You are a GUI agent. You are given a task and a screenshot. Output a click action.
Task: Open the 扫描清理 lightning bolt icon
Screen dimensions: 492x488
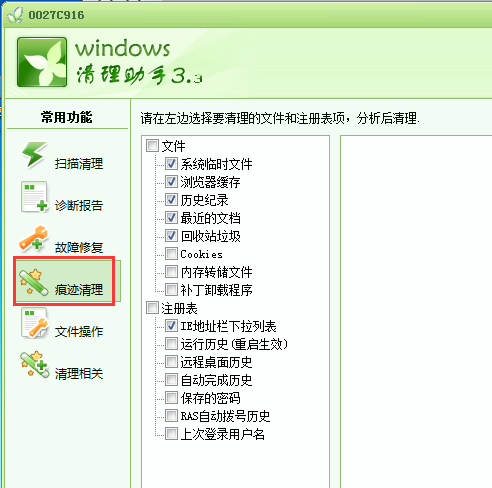pyautogui.click(x=34, y=155)
